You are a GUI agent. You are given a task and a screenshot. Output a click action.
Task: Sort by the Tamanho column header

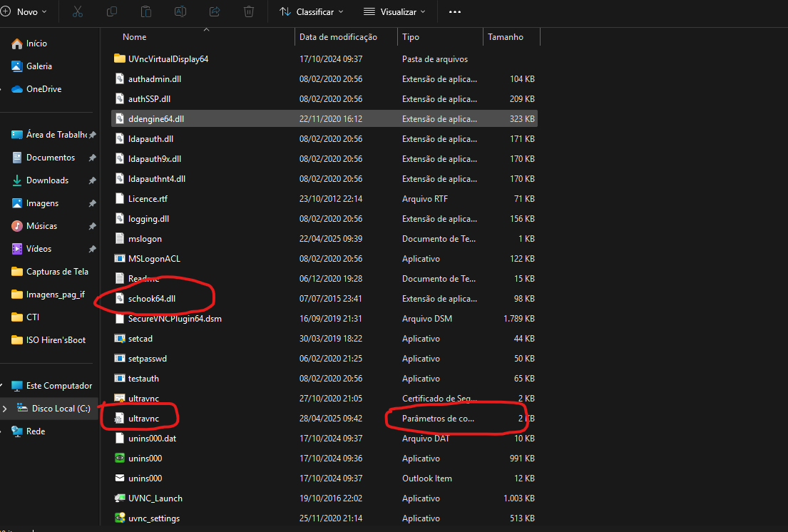coord(505,36)
